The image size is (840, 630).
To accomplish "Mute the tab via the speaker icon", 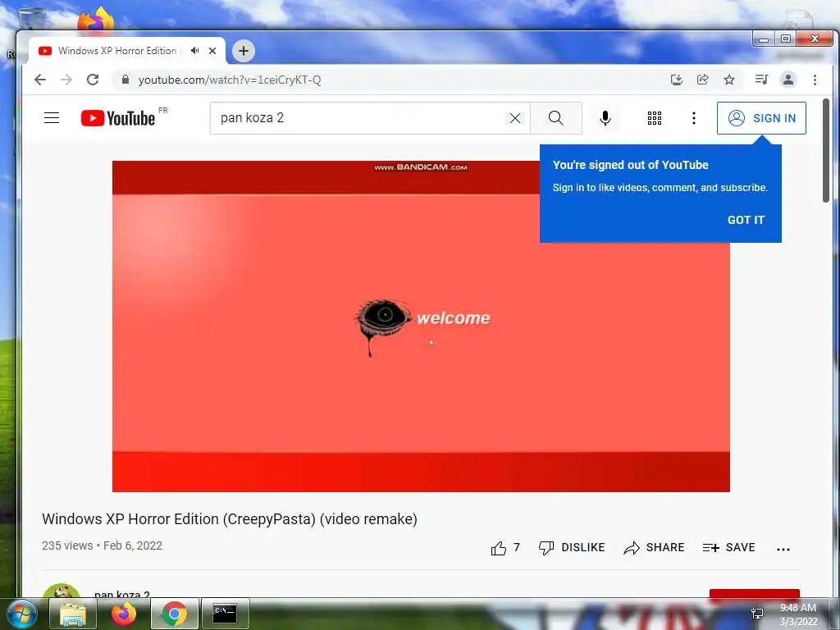I will click(x=195, y=50).
